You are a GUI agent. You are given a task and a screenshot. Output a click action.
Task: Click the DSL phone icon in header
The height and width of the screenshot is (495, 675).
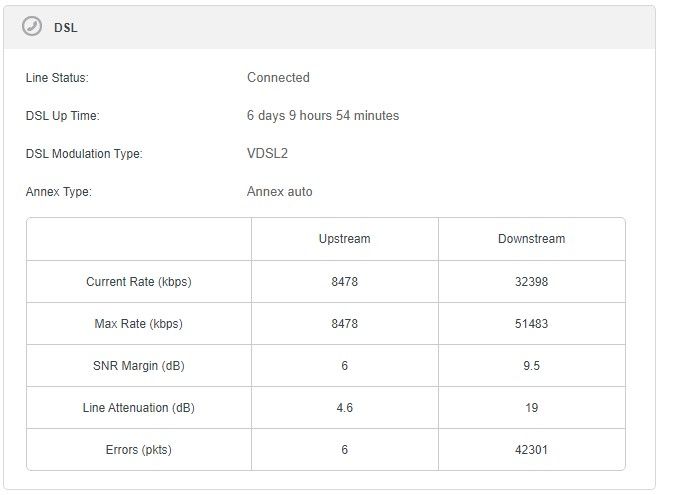coord(32,27)
